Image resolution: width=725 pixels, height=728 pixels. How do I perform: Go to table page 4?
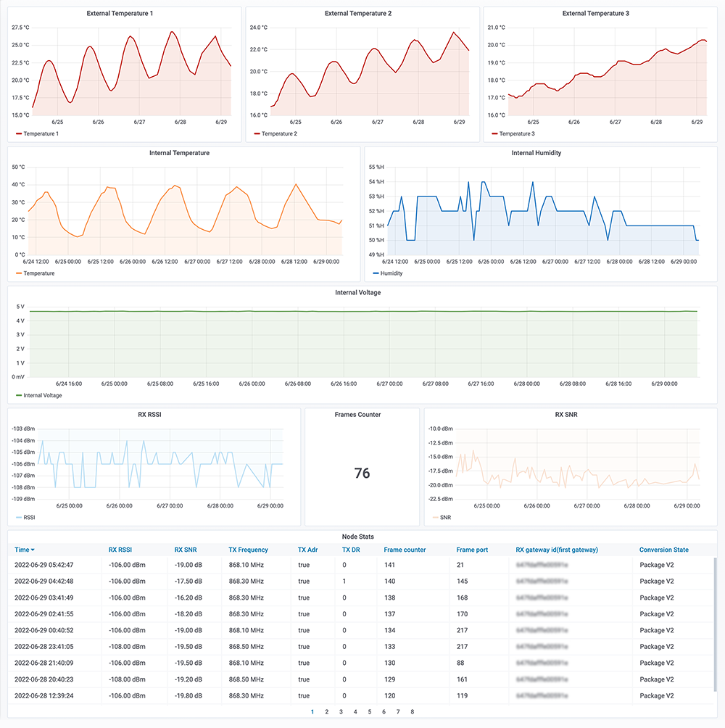pyautogui.click(x=355, y=712)
